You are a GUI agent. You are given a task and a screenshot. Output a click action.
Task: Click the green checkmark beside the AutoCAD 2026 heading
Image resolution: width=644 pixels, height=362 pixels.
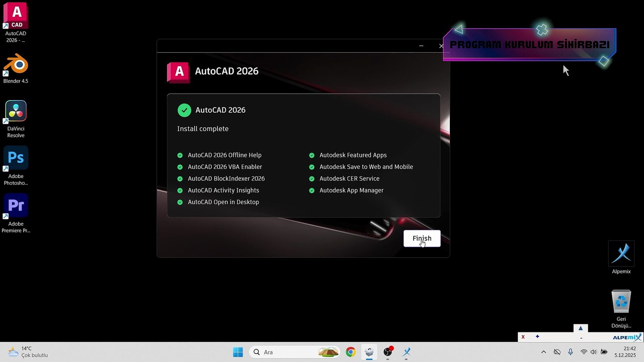[184, 110]
